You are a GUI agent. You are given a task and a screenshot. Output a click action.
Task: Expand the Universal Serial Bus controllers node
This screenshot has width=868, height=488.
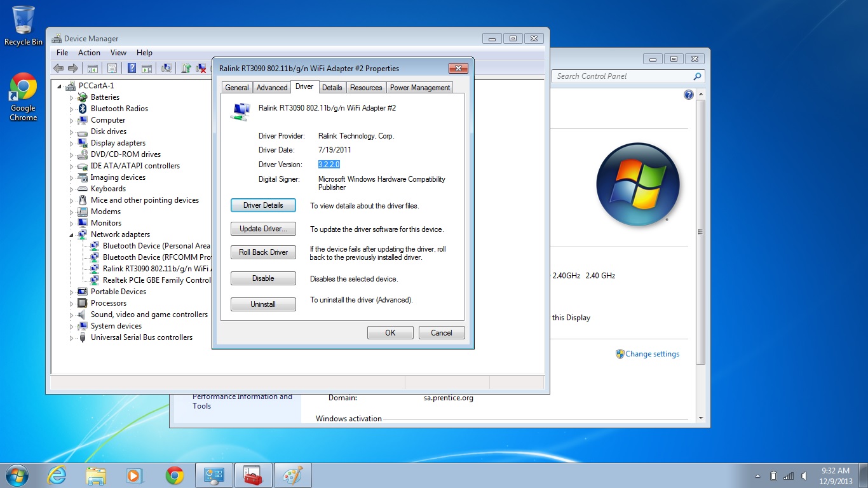(72, 338)
